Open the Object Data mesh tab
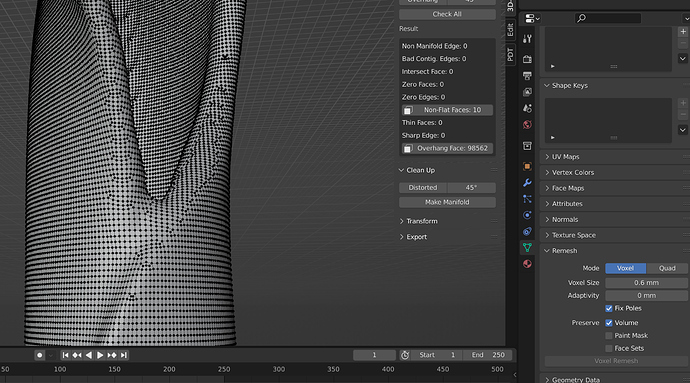The width and height of the screenshot is (690, 383). [527, 247]
